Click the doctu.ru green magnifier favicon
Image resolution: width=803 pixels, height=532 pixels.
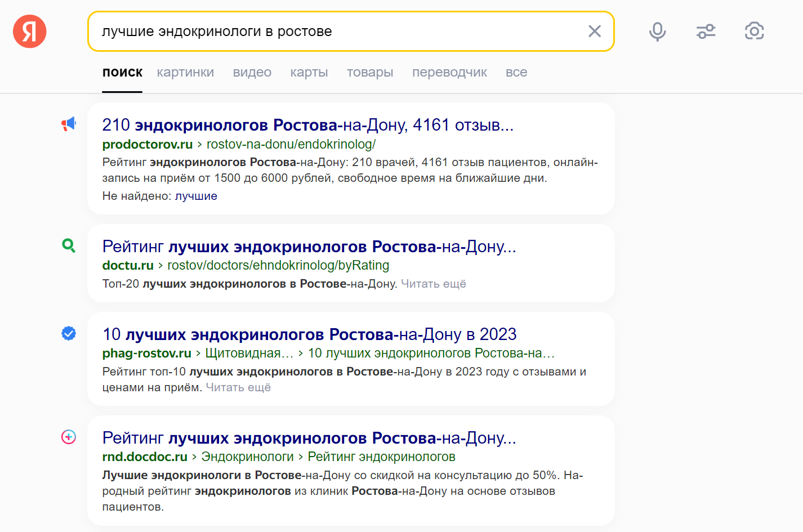[69, 245]
